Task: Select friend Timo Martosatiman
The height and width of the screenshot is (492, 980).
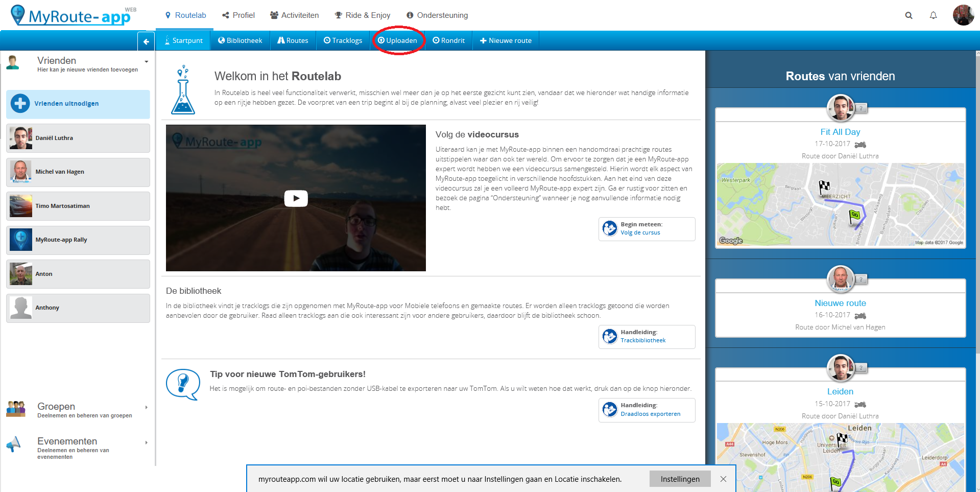Action: [78, 206]
